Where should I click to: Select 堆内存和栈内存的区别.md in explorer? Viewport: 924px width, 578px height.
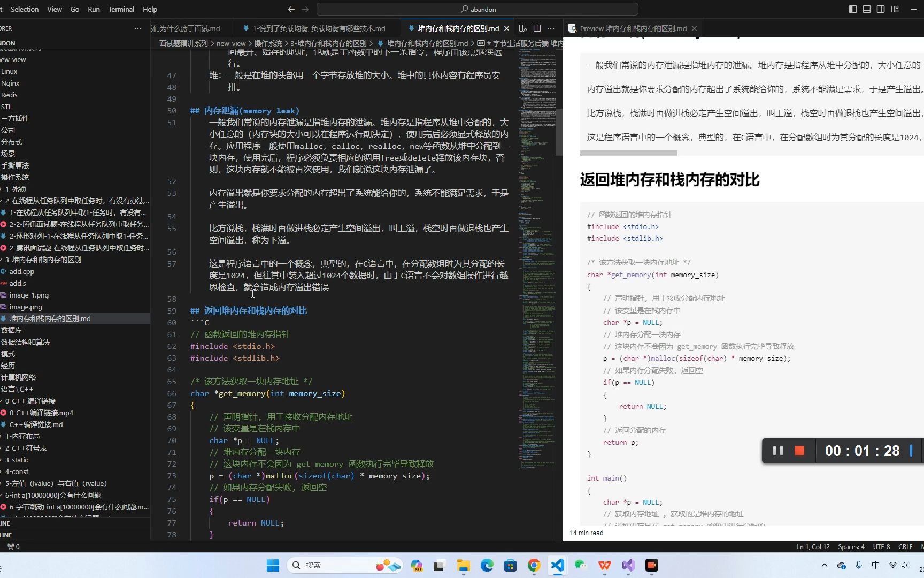pyautogui.click(x=75, y=318)
